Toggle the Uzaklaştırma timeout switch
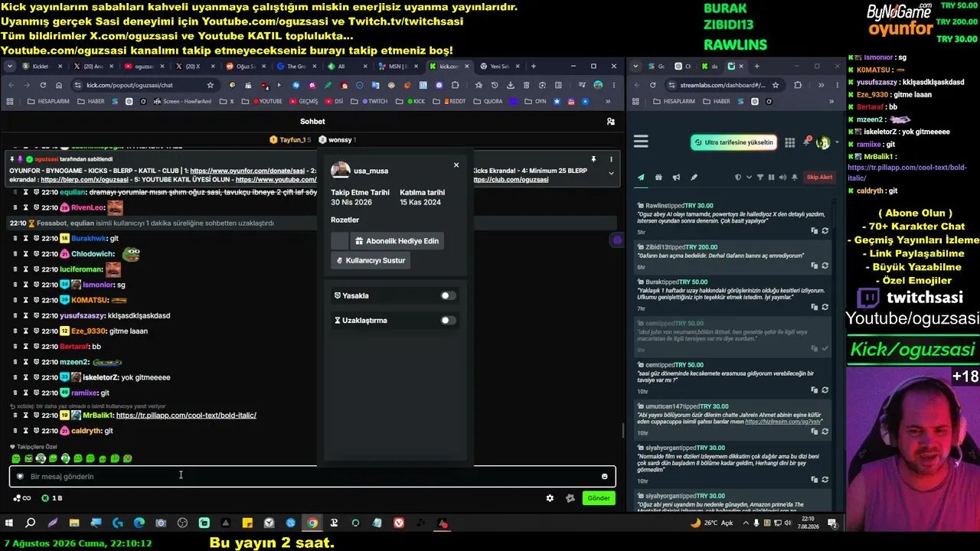 (448, 320)
